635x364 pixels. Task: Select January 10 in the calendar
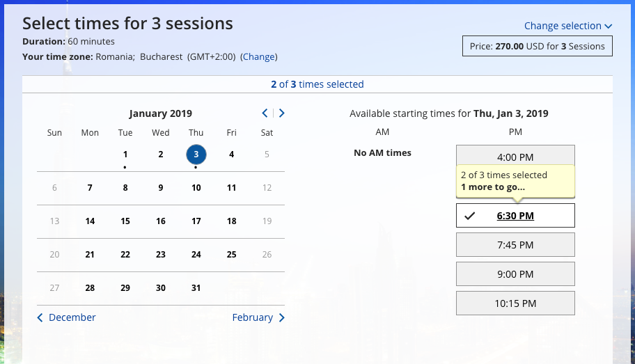196,188
